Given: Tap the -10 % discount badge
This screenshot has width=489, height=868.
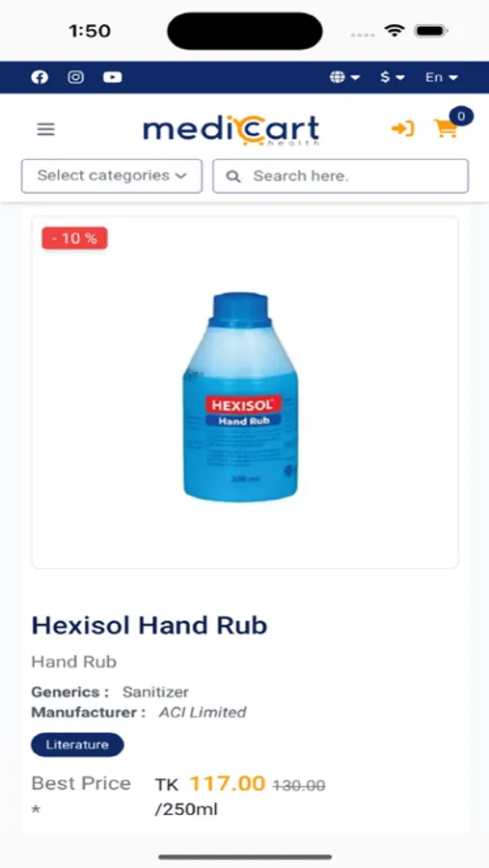Looking at the screenshot, I should pos(75,238).
